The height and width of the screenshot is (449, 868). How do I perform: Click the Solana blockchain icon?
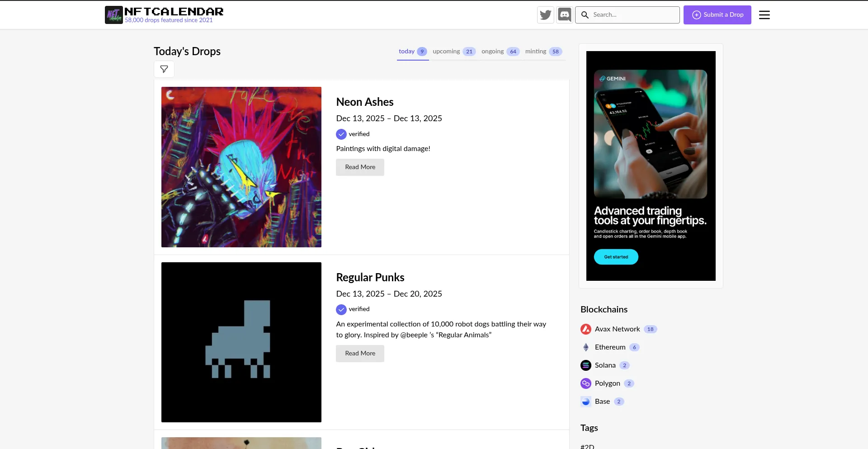(x=586, y=365)
